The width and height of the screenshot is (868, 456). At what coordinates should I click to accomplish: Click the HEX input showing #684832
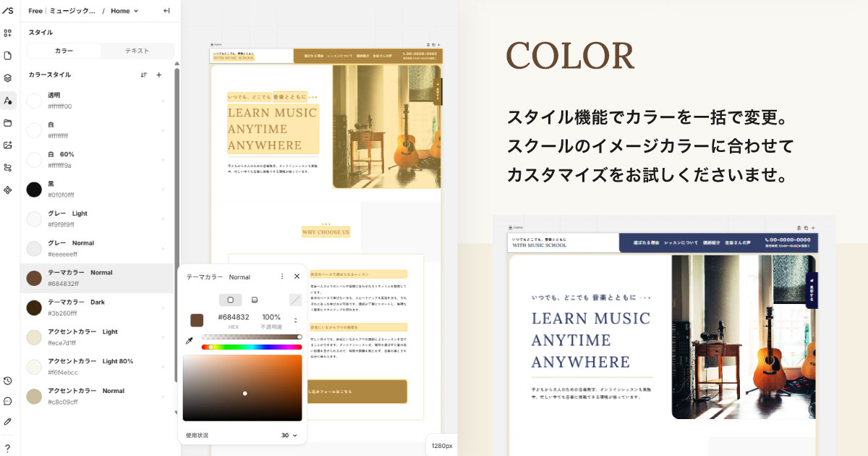point(234,317)
